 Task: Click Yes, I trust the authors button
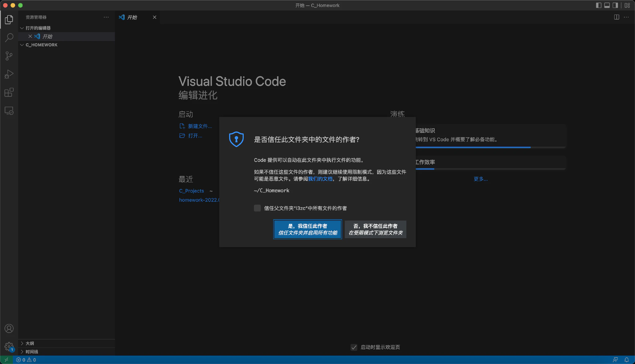point(307,229)
